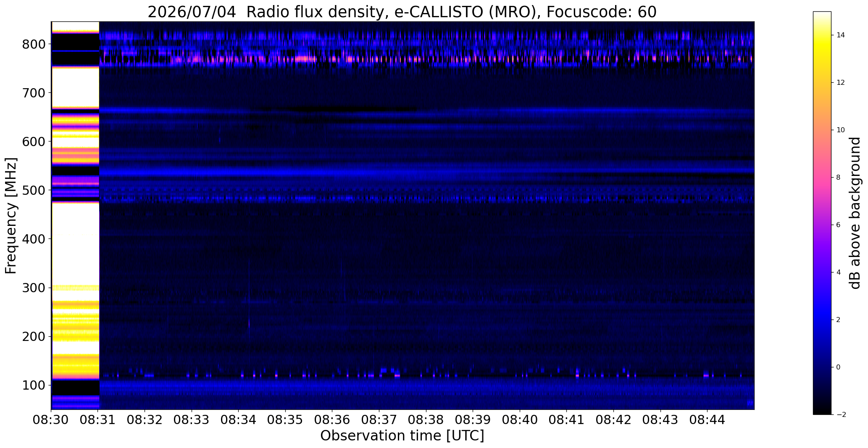Image resolution: width=868 pixels, height=448 pixels.
Task: Click the 08:41 time tick label
Action: click(x=566, y=419)
